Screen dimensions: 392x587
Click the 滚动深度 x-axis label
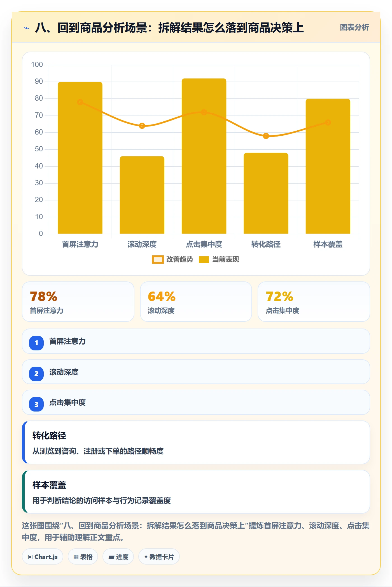[x=142, y=244]
